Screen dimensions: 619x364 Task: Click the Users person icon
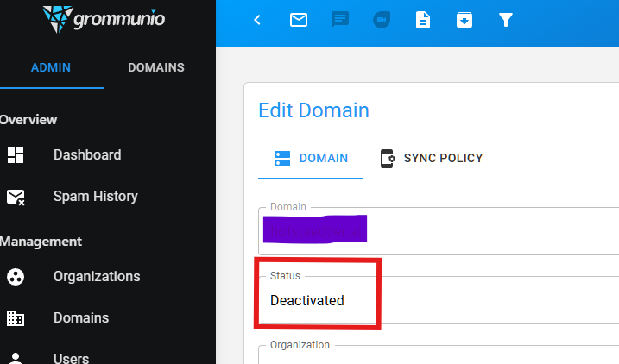16,357
